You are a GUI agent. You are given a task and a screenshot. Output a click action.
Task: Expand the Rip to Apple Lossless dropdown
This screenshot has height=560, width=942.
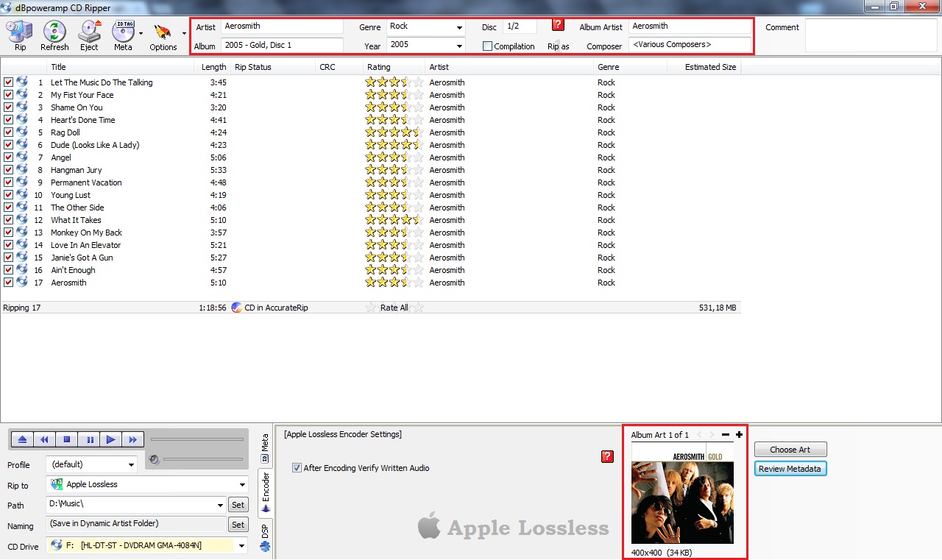tap(242, 484)
